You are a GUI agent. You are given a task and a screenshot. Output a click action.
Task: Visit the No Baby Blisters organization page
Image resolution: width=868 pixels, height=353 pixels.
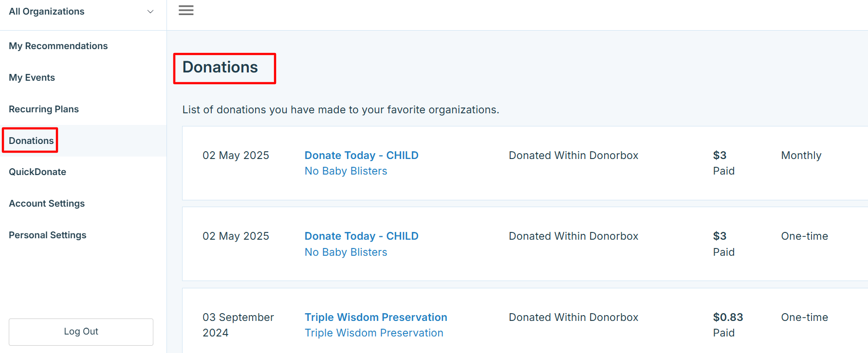[346, 171]
